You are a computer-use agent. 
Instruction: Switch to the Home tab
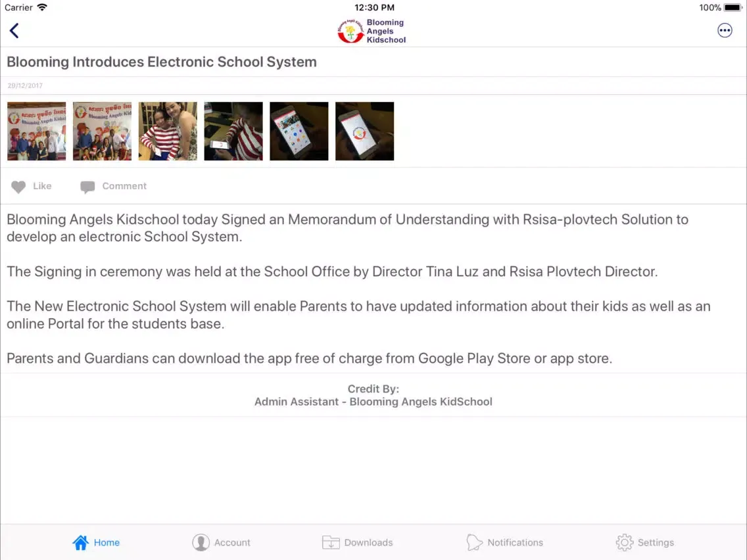(96, 542)
